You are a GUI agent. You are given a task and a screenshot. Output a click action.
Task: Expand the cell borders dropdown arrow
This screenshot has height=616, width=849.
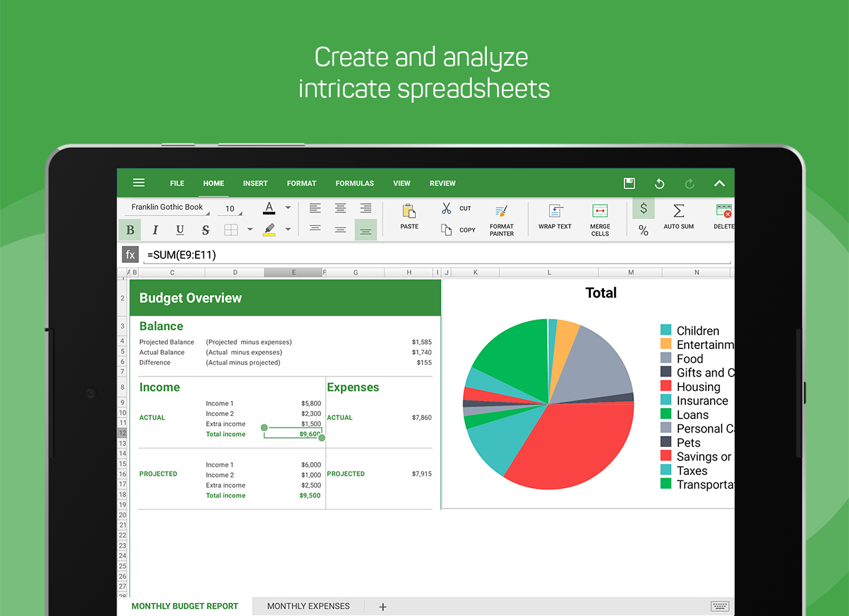click(x=250, y=230)
